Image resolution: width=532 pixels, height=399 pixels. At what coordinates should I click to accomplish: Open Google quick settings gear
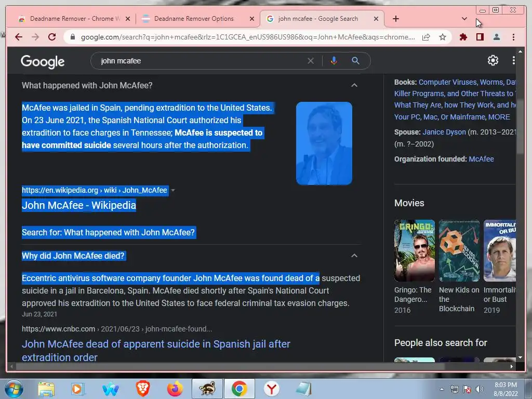[493, 60]
